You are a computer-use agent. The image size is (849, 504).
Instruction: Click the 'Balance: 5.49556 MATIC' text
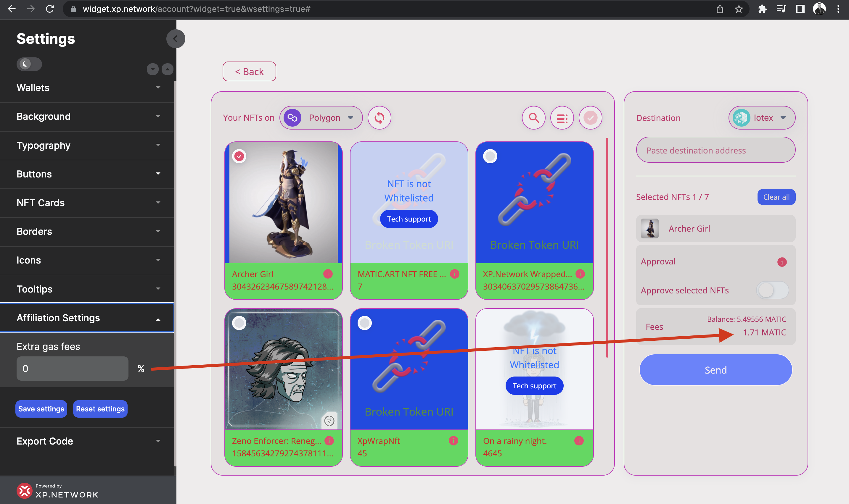pos(746,319)
